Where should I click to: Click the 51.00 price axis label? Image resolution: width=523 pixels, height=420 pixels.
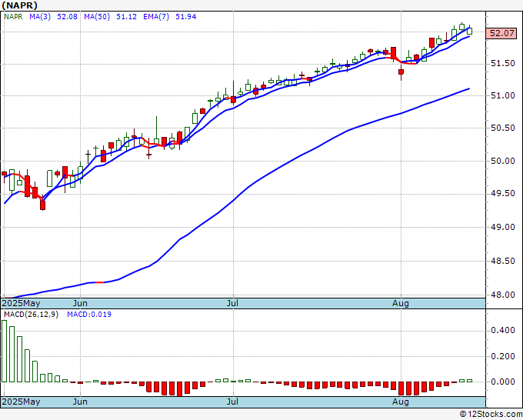(503, 95)
